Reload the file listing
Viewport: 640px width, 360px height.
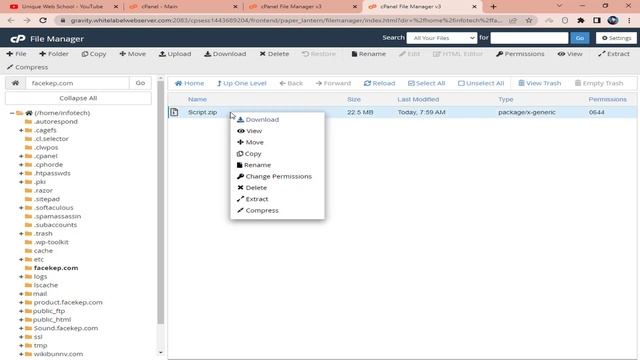[x=380, y=83]
